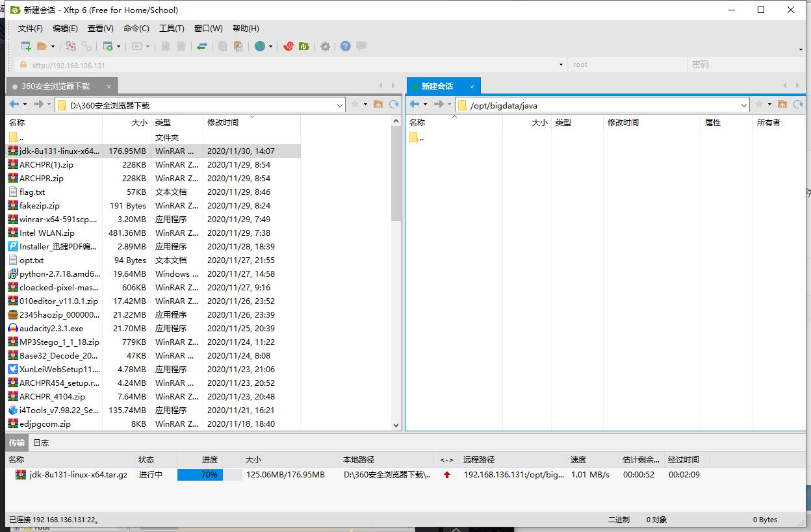Expand the local path dropdown D:\360安全浏览器下载

[x=340, y=105]
